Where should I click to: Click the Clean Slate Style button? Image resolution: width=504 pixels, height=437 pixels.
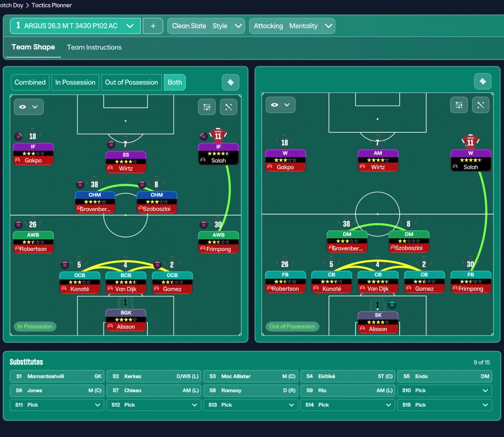200,26
